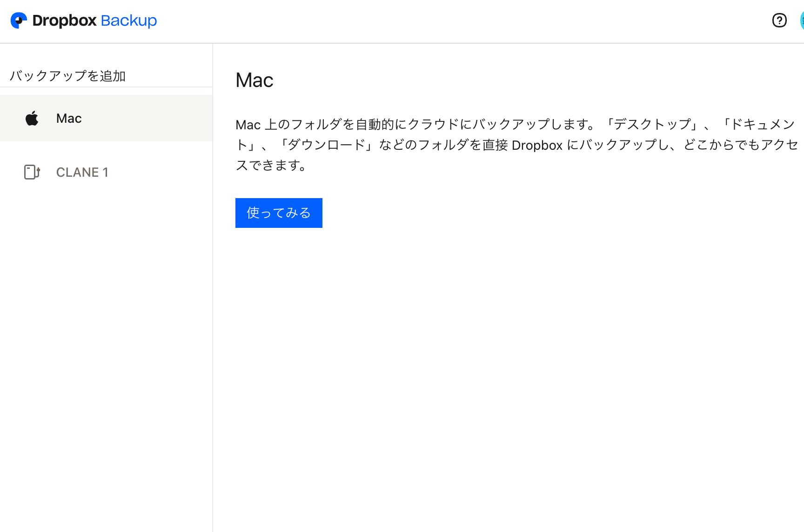Viewport: 804px width, 532px height.
Task: Click the Mac page title heading
Action: coord(254,80)
